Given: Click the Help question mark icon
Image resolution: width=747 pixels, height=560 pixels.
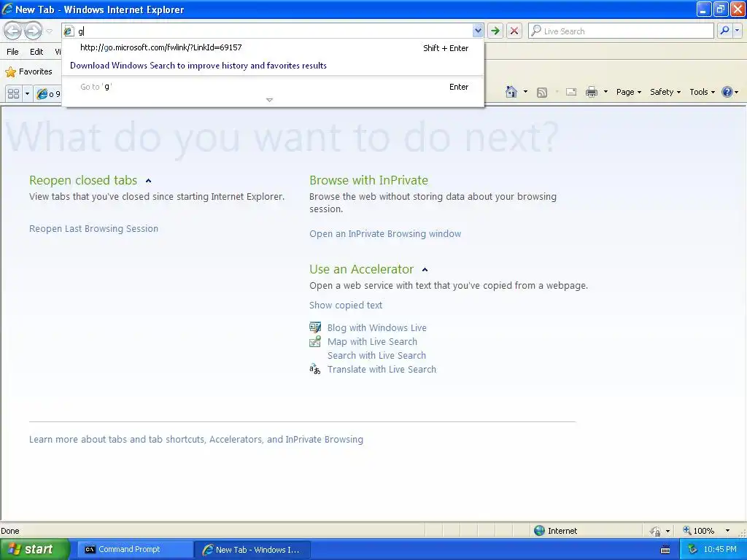Looking at the screenshot, I should [727, 92].
